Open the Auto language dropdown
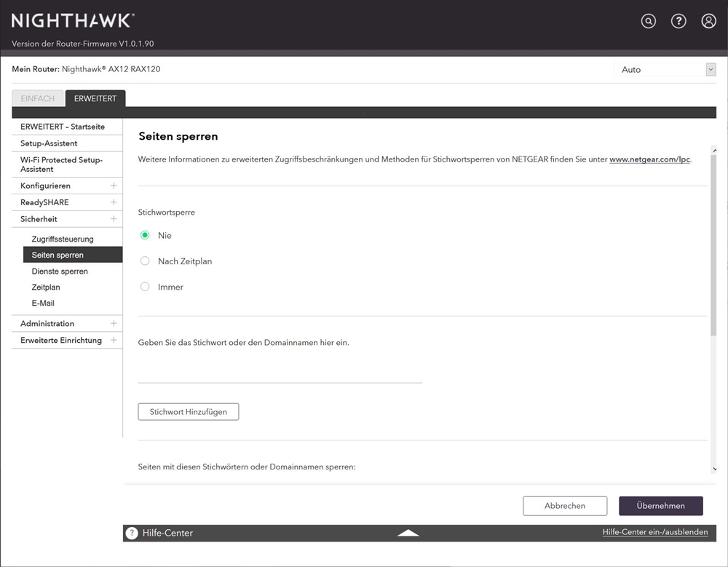 click(665, 69)
